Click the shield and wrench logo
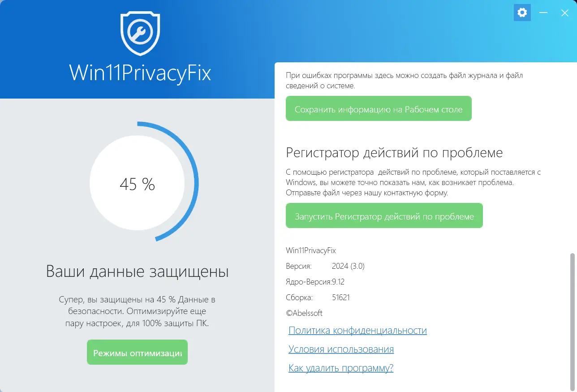Screen dimensions: 577x392 [140, 34]
